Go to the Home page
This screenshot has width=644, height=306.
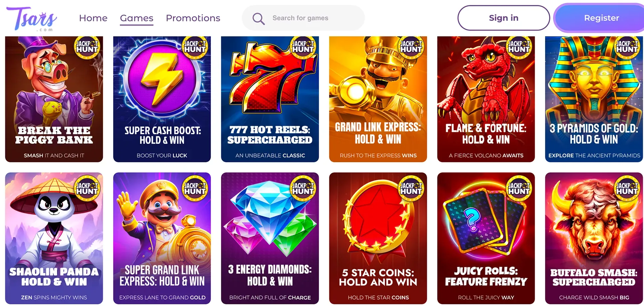[x=93, y=18]
